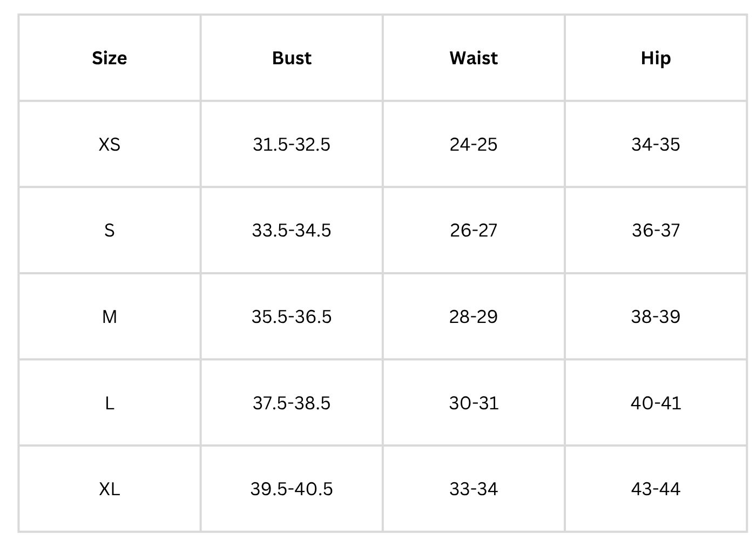This screenshot has width=756, height=540.
Task: Select the XL waist value 33-34
Action: (474, 489)
